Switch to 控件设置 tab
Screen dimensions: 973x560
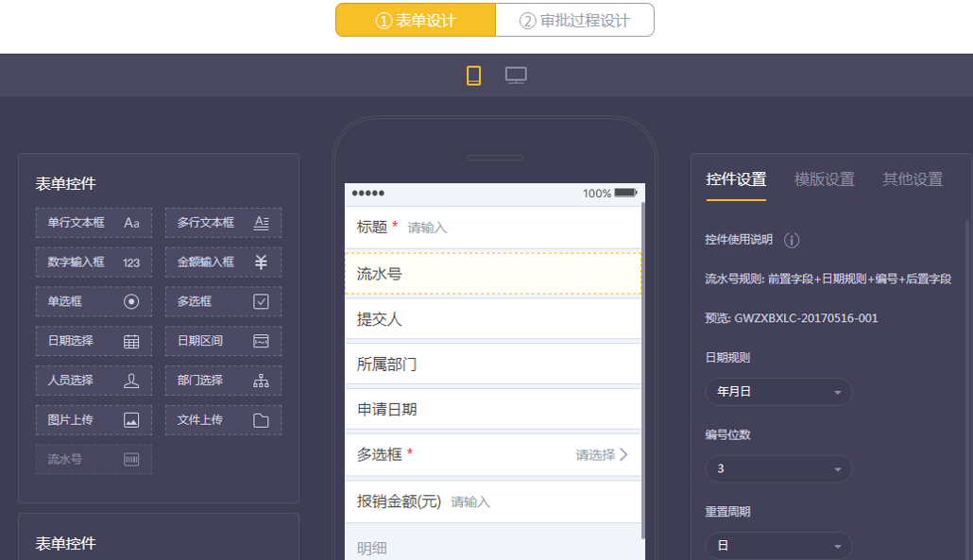(x=736, y=179)
